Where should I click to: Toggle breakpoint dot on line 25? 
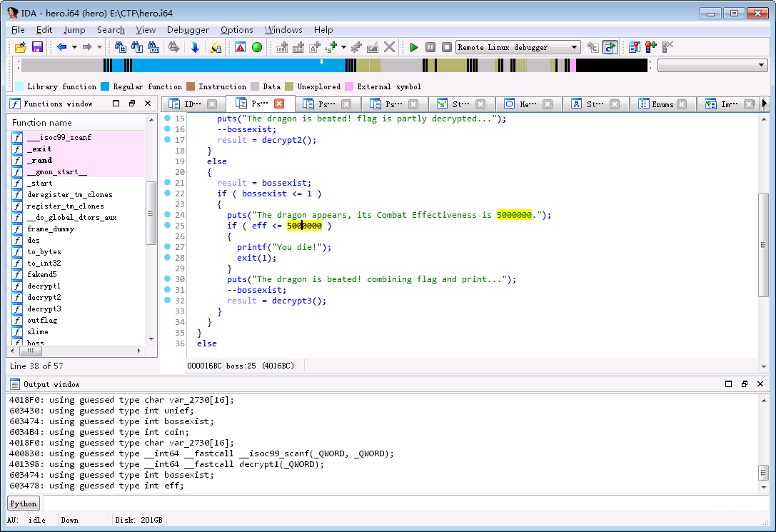(167, 225)
